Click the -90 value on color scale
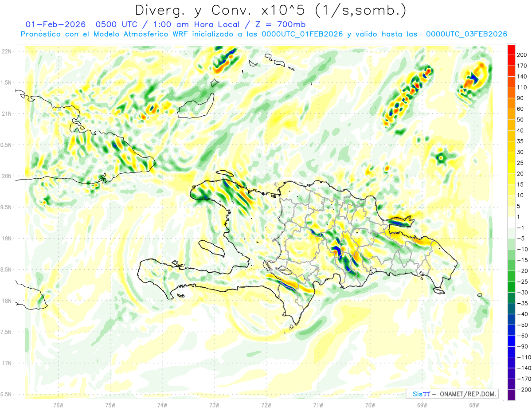 point(524,347)
